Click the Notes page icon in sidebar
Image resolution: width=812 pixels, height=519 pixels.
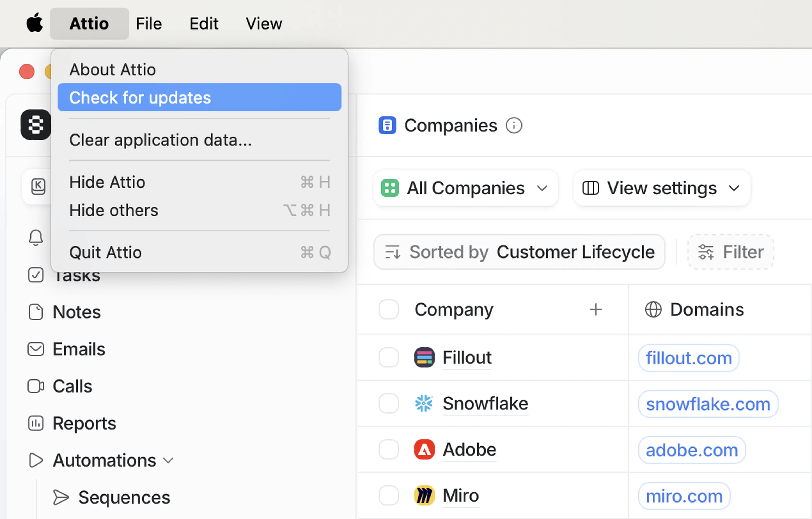(x=35, y=312)
